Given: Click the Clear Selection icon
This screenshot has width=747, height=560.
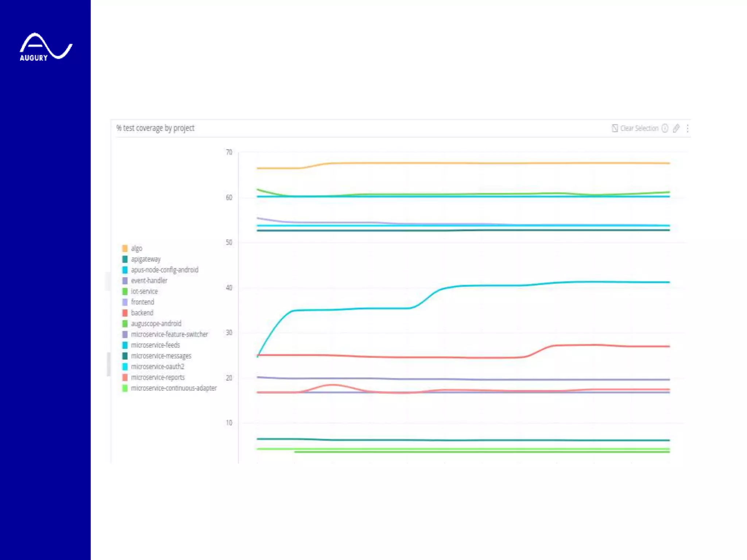Looking at the screenshot, I should point(615,128).
